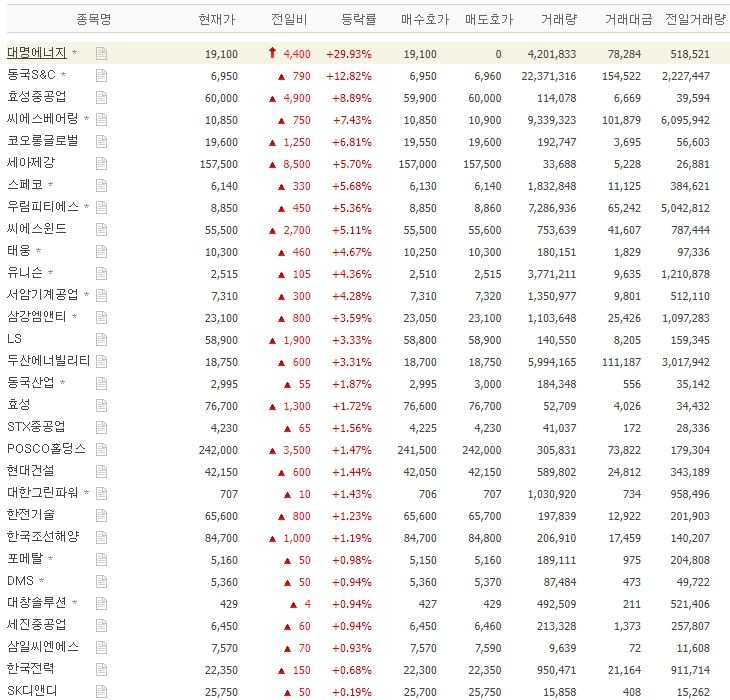
Task: Click the document icon beside 태웅
Action: (x=101, y=252)
